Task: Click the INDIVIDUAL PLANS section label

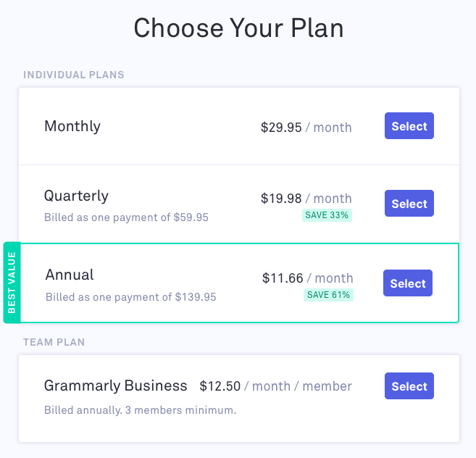Action: tap(74, 75)
